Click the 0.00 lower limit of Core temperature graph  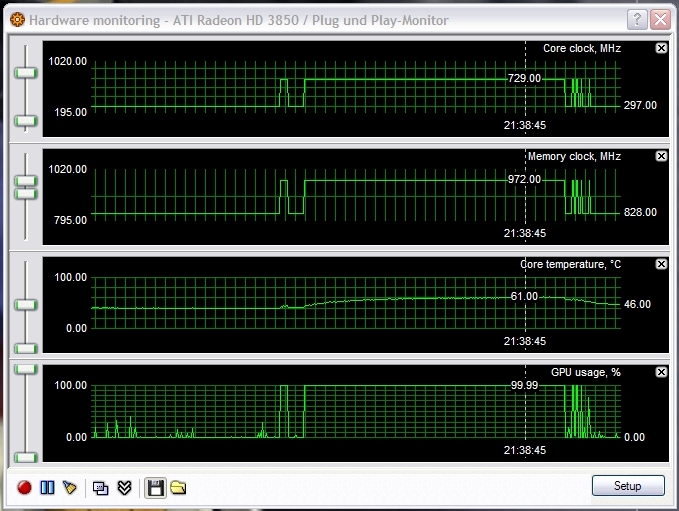point(76,329)
